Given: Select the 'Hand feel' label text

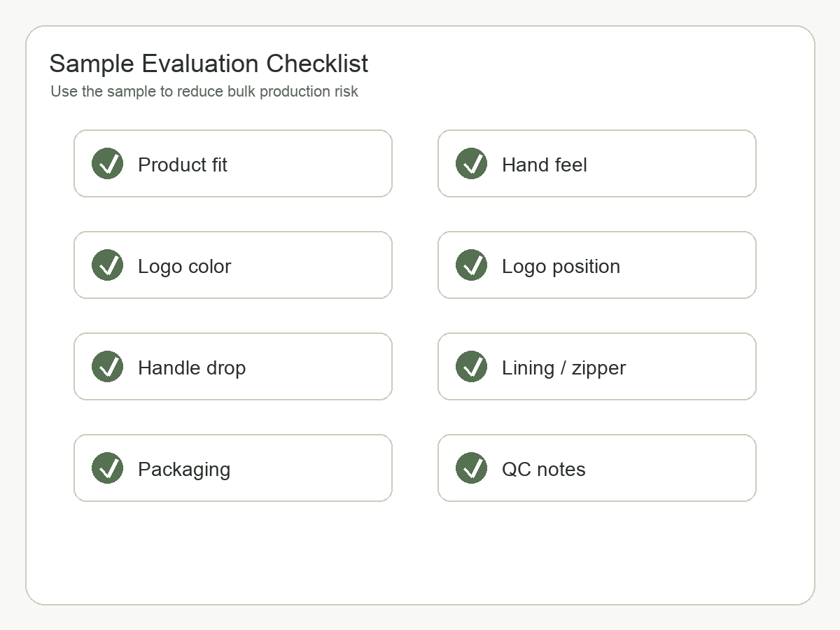Looking at the screenshot, I should [x=545, y=164].
